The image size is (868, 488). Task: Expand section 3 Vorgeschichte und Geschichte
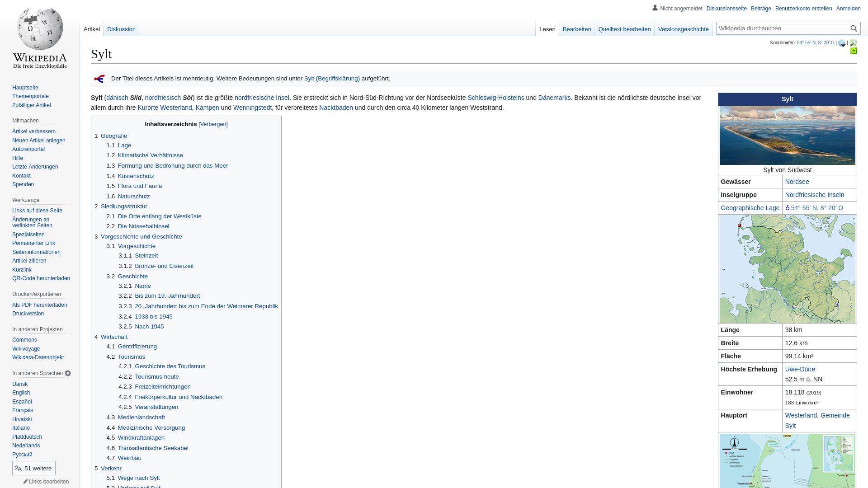(138, 236)
